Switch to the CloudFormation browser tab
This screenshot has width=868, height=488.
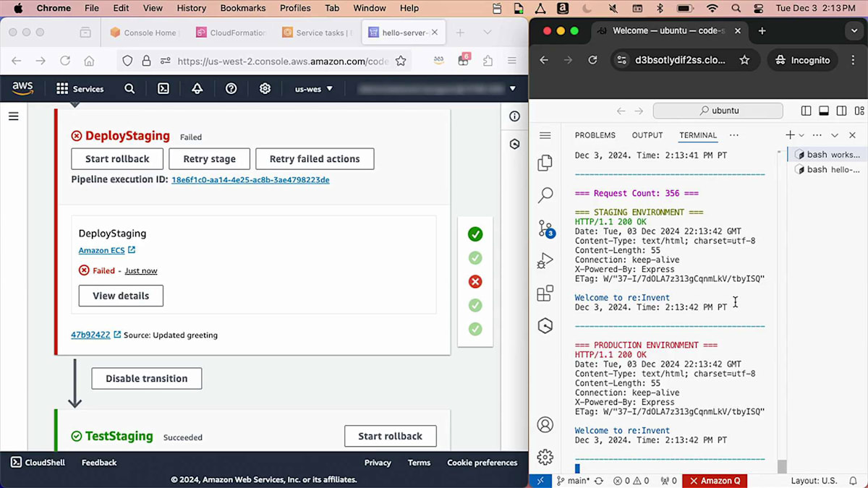tap(233, 33)
